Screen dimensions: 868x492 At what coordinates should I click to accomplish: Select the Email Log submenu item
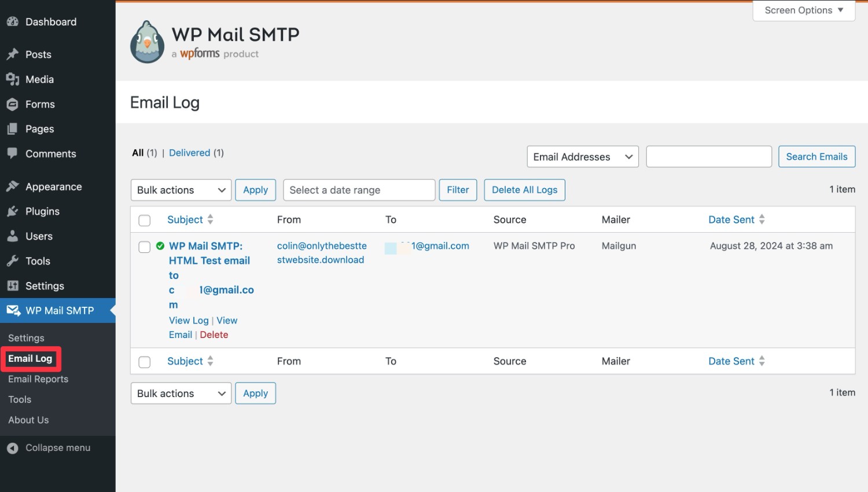click(x=30, y=358)
